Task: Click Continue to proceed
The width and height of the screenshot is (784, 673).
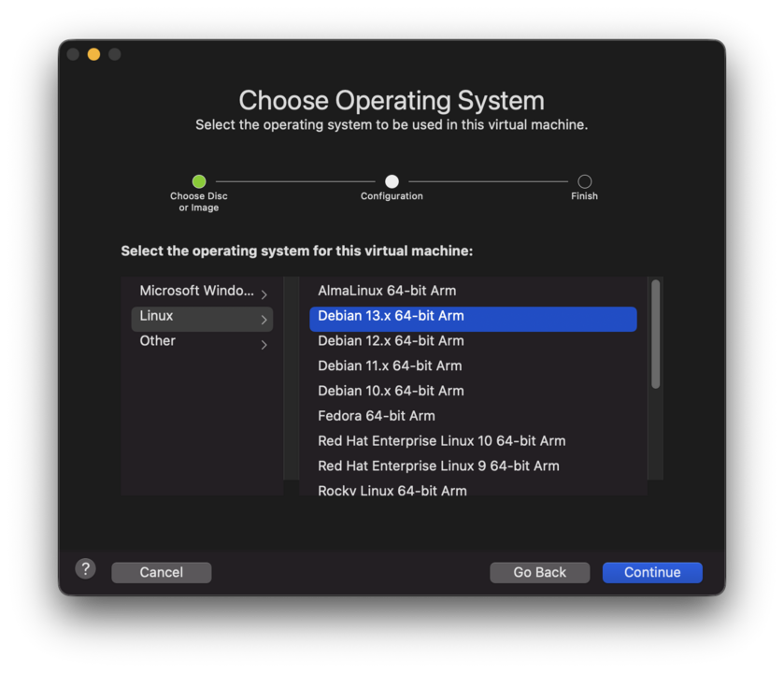Action: pos(652,572)
